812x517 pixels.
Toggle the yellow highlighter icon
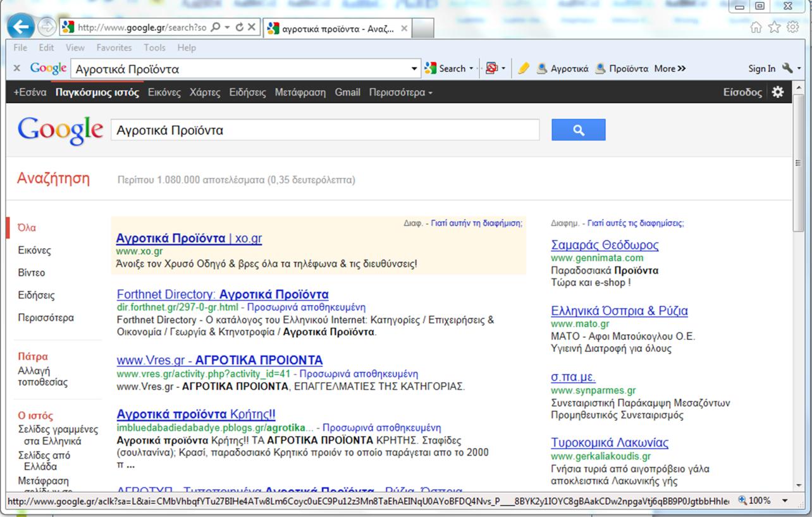(x=523, y=68)
